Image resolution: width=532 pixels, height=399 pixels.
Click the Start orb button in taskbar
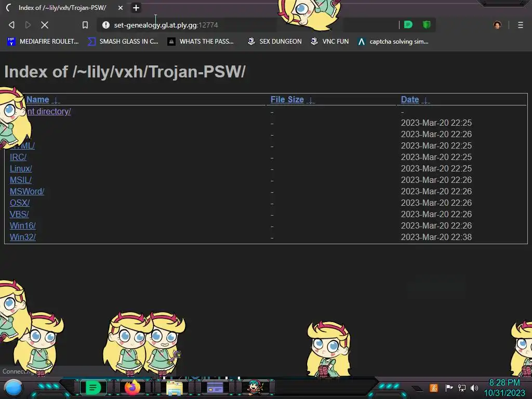pyautogui.click(x=14, y=388)
